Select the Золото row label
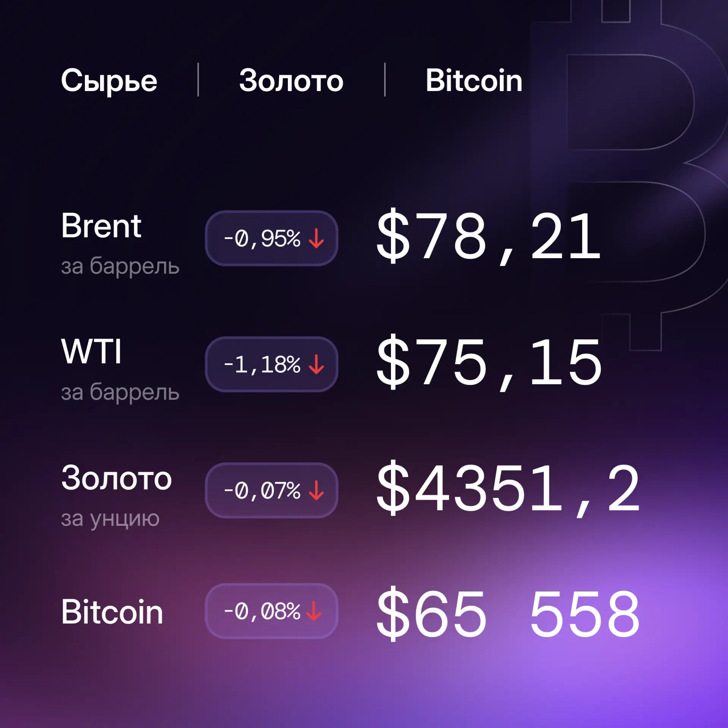Viewport: 728px width, 728px height. tap(116, 478)
